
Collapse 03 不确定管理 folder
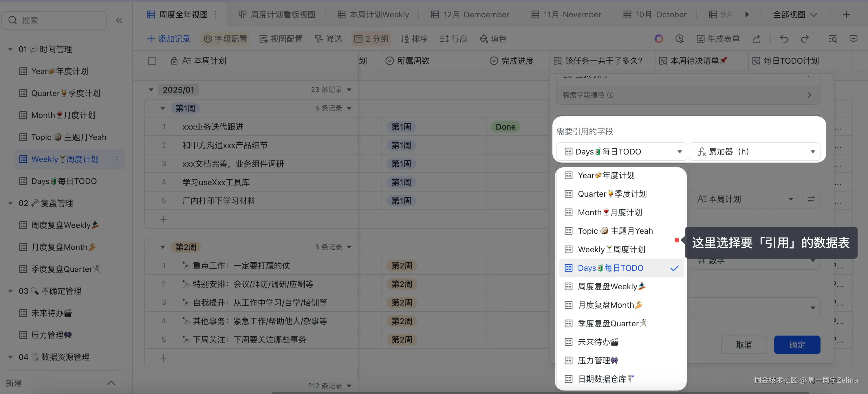click(x=10, y=291)
